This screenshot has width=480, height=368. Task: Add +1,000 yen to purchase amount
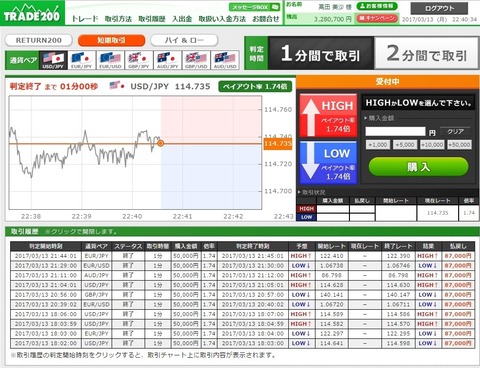coord(378,145)
